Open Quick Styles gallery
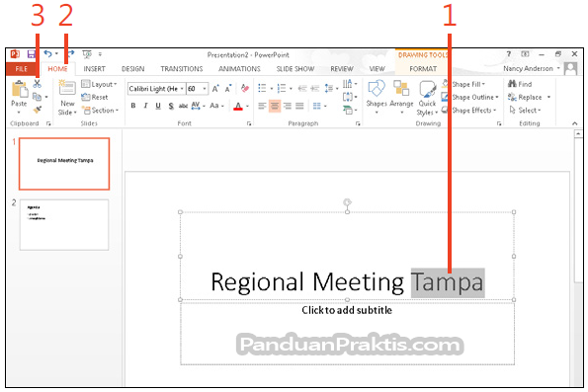Viewport: 588px width, 392px height. (427, 98)
